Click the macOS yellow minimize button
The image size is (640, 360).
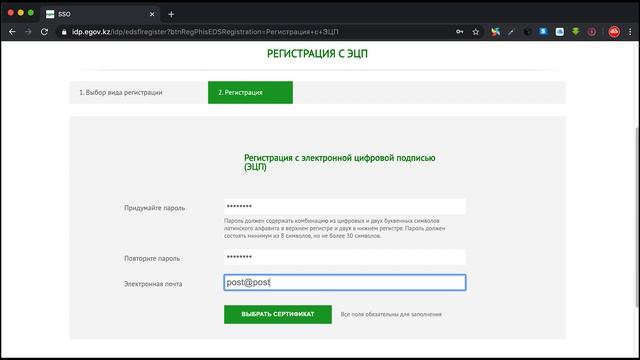[x=20, y=13]
